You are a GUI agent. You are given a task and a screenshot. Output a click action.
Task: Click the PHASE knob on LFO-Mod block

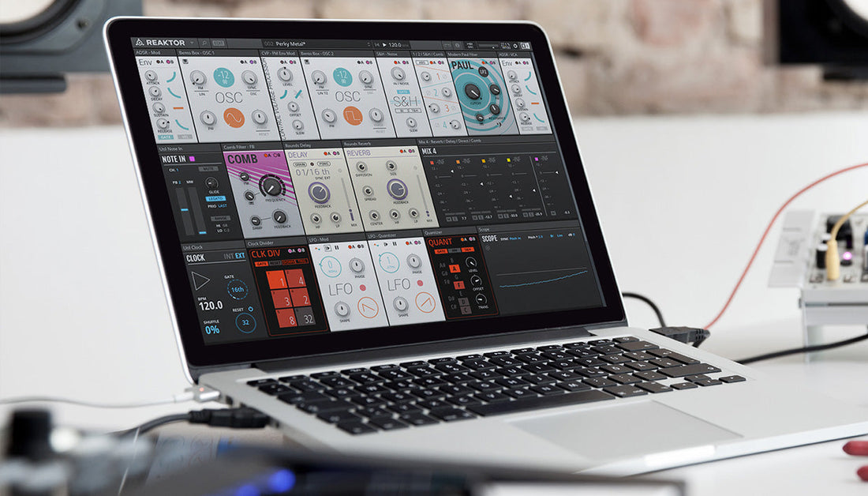pyautogui.click(x=357, y=265)
